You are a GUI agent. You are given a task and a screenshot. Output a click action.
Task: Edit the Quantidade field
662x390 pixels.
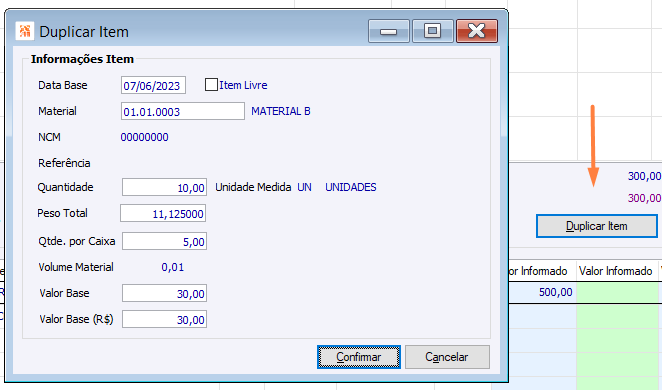click(164, 187)
